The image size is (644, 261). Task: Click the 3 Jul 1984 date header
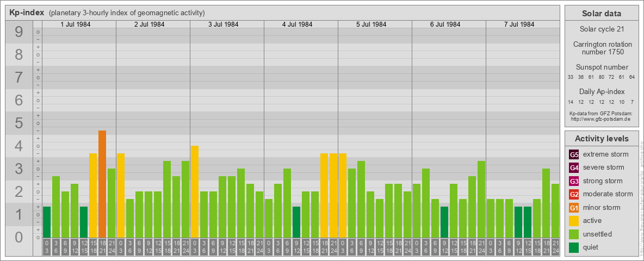(224, 24)
